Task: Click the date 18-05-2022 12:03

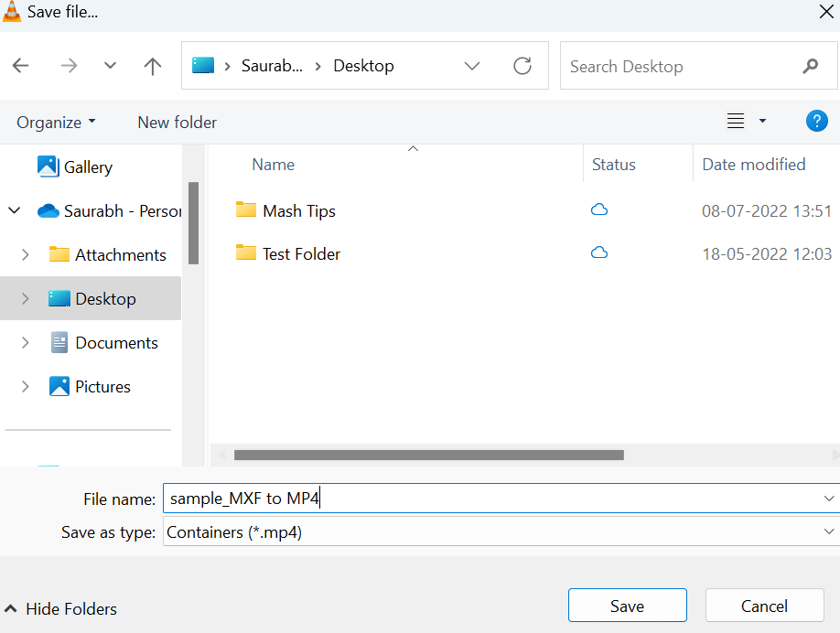Action: pyautogui.click(x=767, y=253)
